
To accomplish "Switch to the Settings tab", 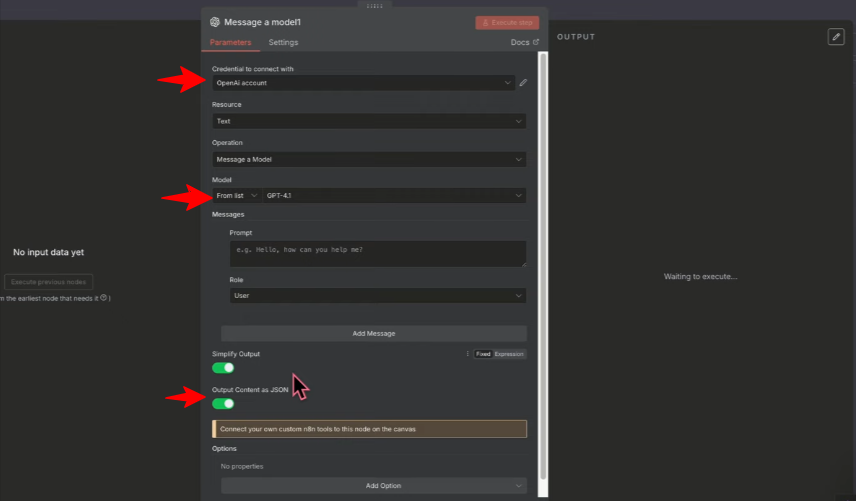I will coord(283,43).
